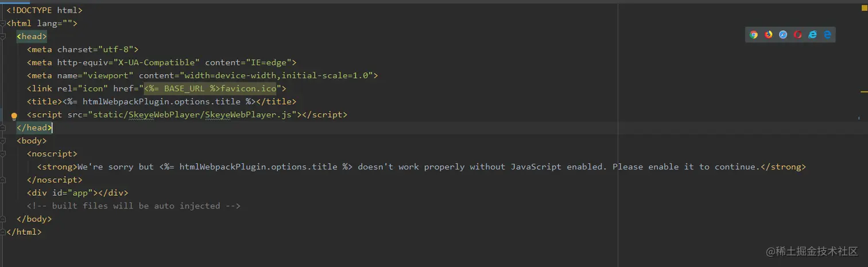This screenshot has width=868, height=267.
Task: Click the fold marker beside </head>
Action: tap(3, 127)
